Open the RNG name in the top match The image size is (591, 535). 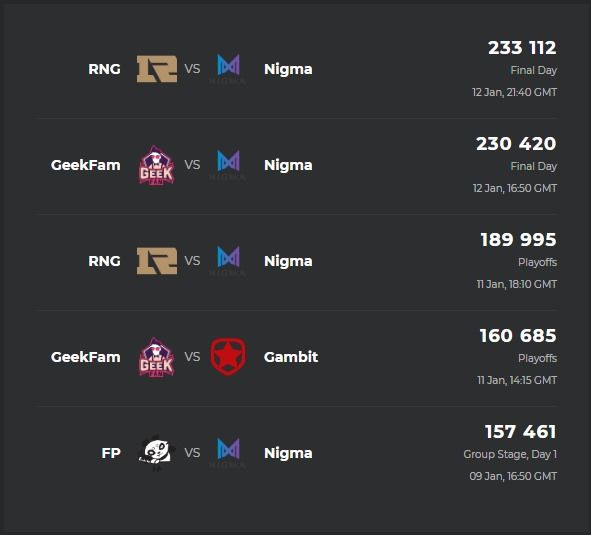[x=104, y=69]
